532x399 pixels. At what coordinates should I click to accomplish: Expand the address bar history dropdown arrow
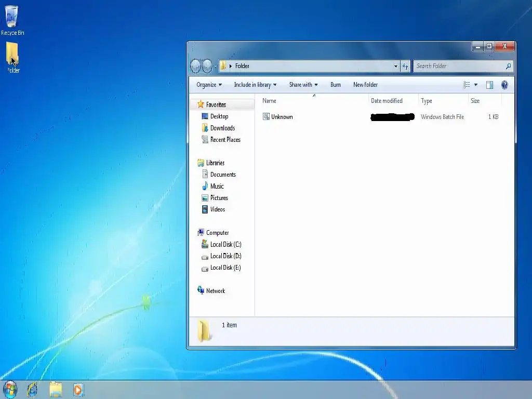coord(395,66)
